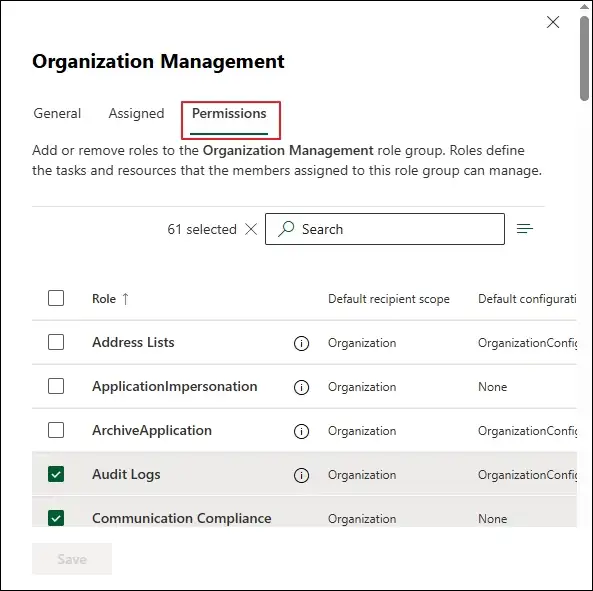Image resolution: width=593 pixels, height=591 pixels.
Task: Show info for ApplicationImpersonation role
Action: [x=301, y=387]
